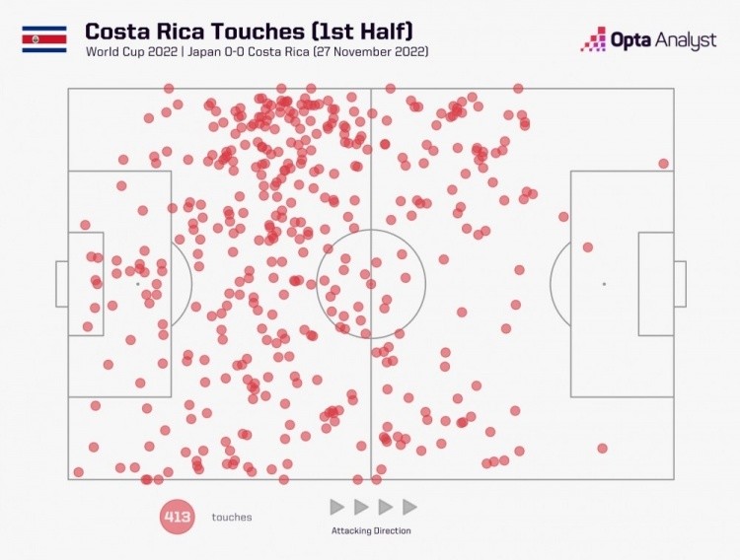Screen dimensions: 740x560
Task: Click the first attacking direction arrow
Action: [x=337, y=507]
